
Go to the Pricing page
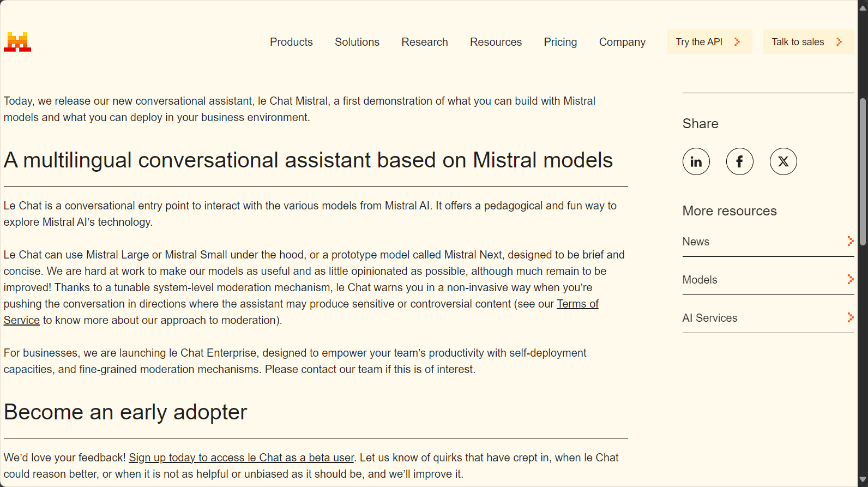pos(560,42)
